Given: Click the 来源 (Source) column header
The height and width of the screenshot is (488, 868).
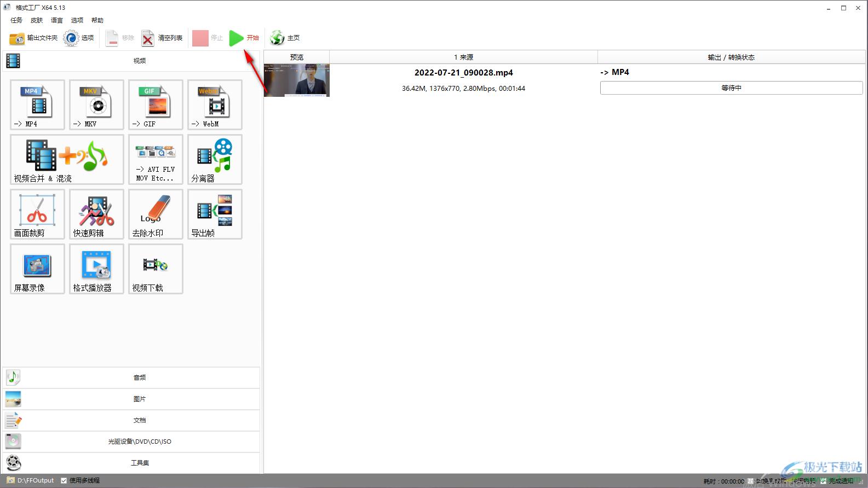Looking at the screenshot, I should click(463, 57).
